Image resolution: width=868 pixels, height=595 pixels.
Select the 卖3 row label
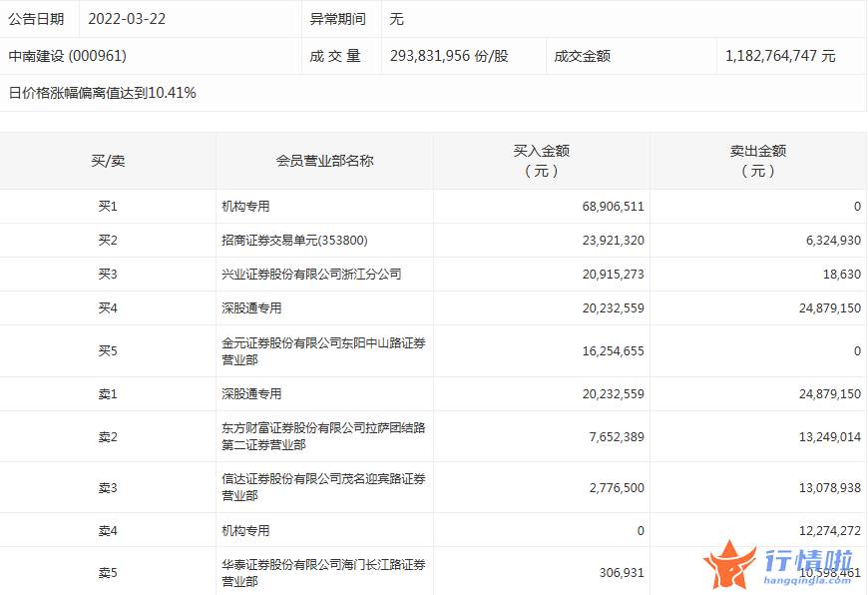[x=108, y=488]
